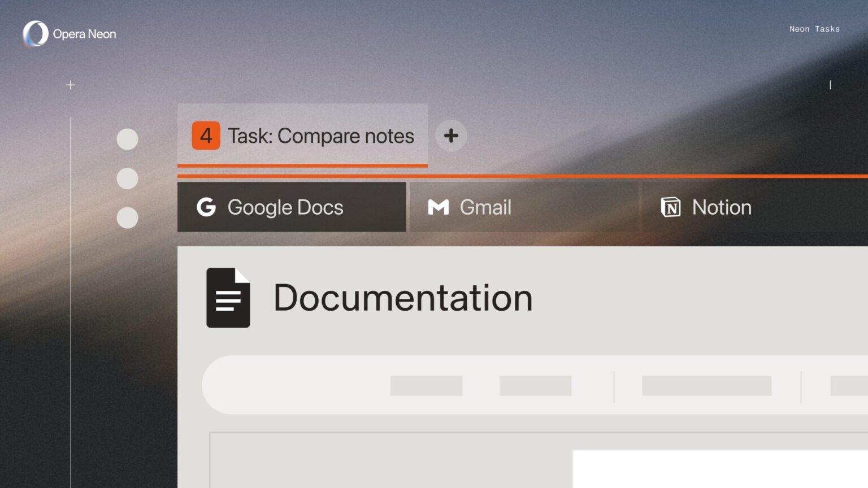Click the bottom sidebar dot
868x488 pixels.
128,217
